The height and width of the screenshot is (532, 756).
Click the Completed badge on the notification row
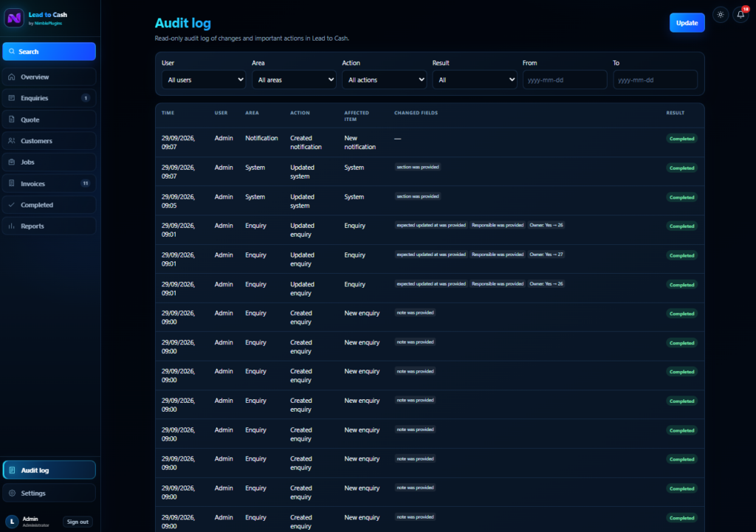pyautogui.click(x=681, y=139)
